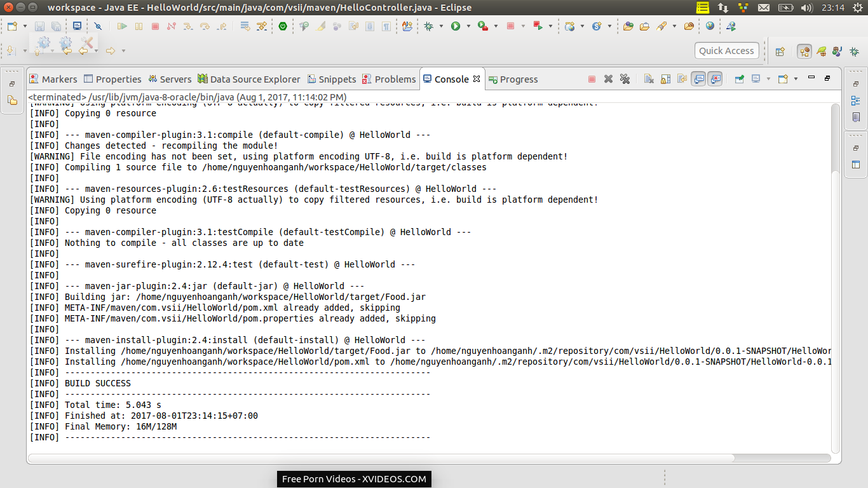The image size is (868, 488).
Task: Switch to the Spring perspective leaf icon
Action: coord(822,51)
